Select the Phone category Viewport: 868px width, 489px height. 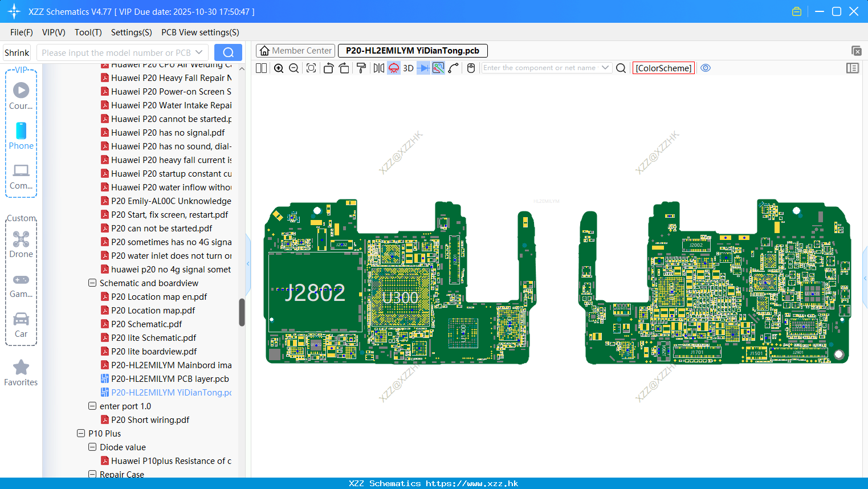(x=21, y=136)
